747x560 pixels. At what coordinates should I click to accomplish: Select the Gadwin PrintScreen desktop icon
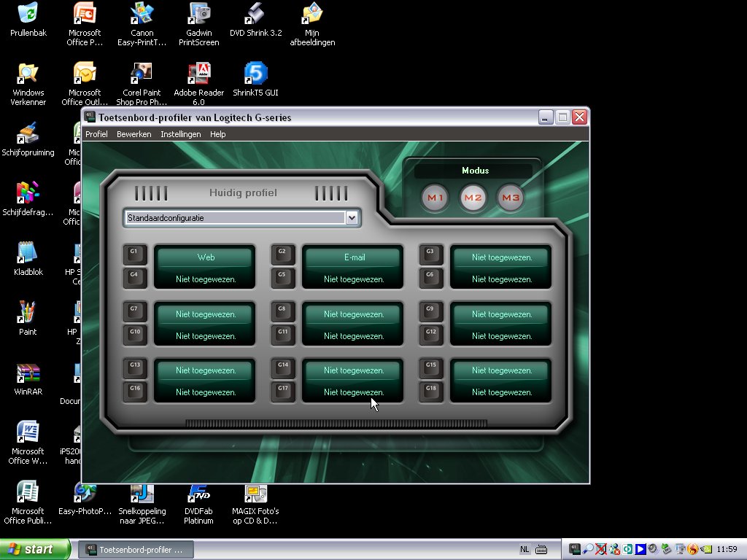[x=198, y=24]
